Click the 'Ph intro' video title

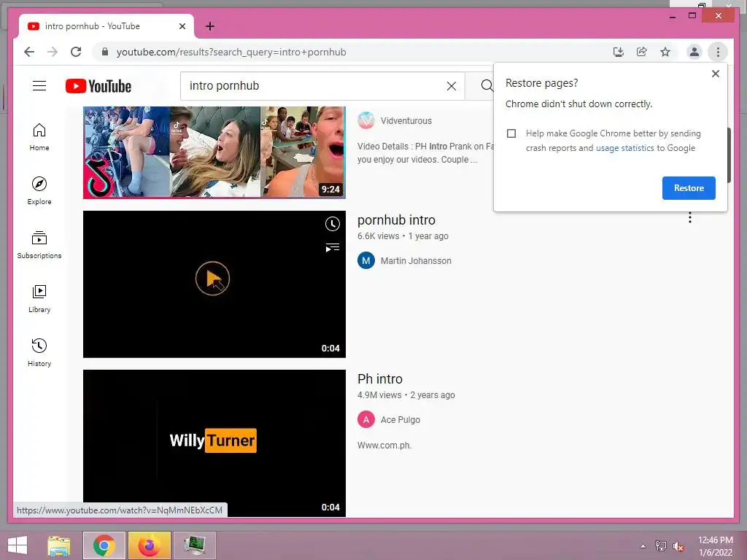point(379,379)
